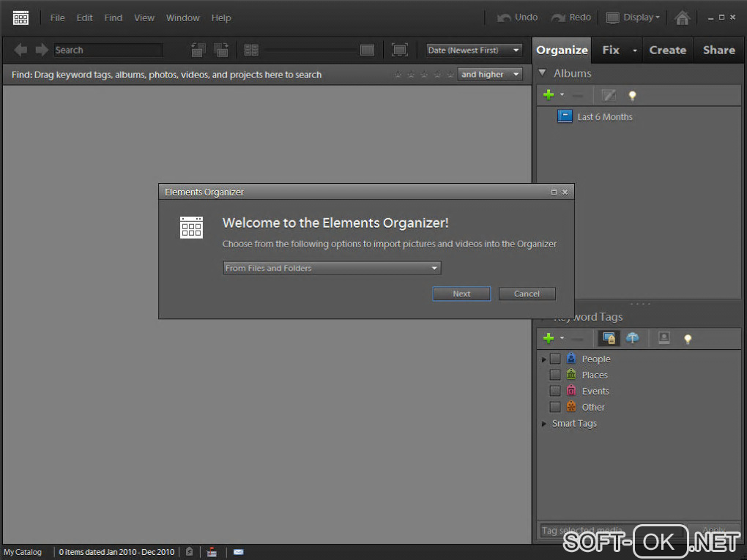This screenshot has height=560, width=747.
Task: Click '0 items dated Jan 2010 - Dec 2010'
Action: tap(116, 552)
